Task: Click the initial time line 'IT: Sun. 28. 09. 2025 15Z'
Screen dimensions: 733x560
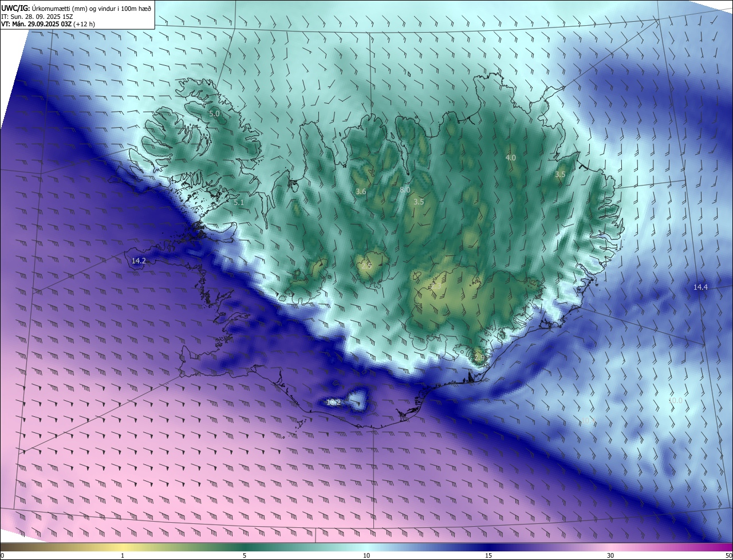Action: coord(36,17)
